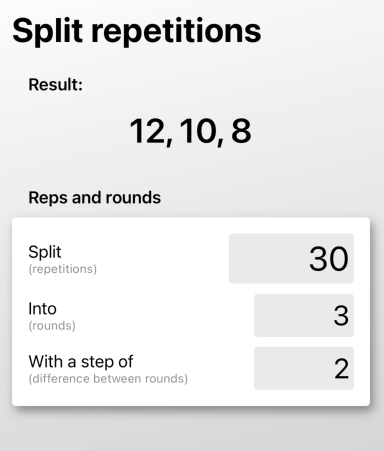Click the "With a step of" label
The height and width of the screenshot is (451, 384).
point(81,362)
